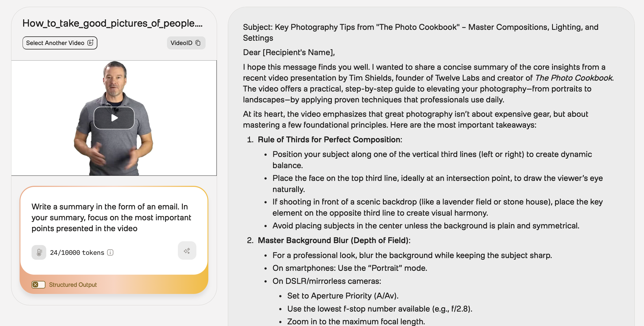This screenshot has width=644, height=326.
Task: Click the Master Background Blur heading
Action: [x=334, y=240]
